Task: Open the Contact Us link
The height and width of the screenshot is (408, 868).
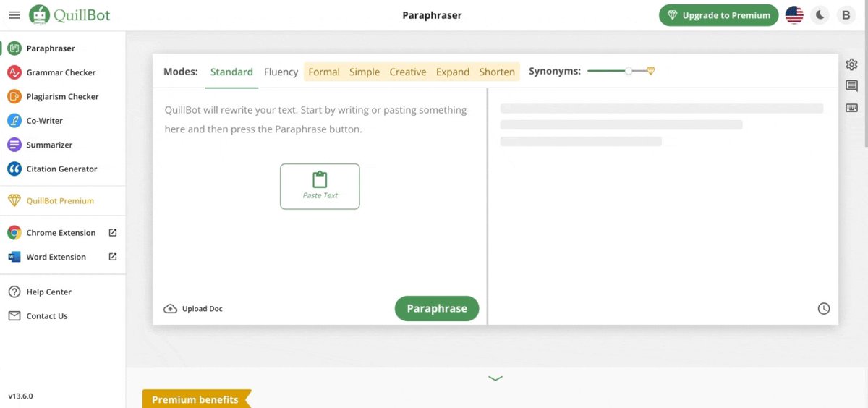Action: tap(47, 316)
